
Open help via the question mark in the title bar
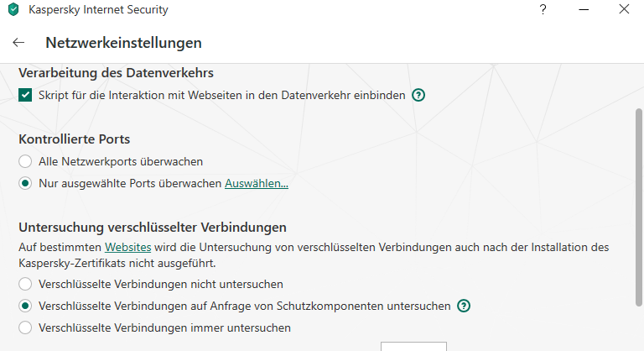[x=543, y=9]
